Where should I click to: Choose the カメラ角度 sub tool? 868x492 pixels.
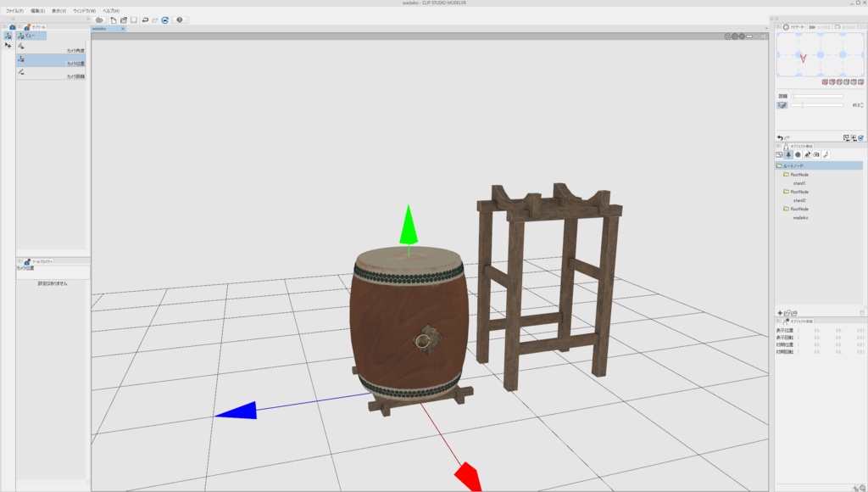click(51, 48)
